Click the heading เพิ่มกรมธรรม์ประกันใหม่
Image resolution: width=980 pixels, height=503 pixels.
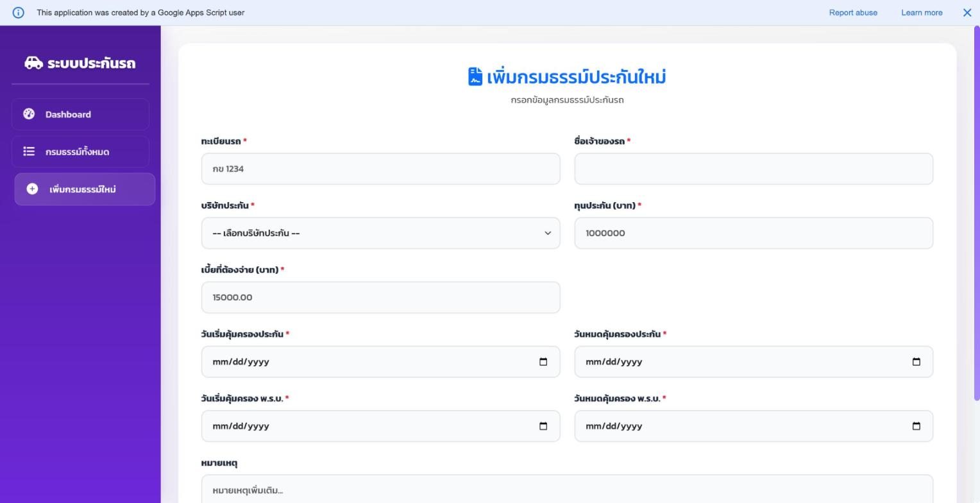[x=576, y=77]
